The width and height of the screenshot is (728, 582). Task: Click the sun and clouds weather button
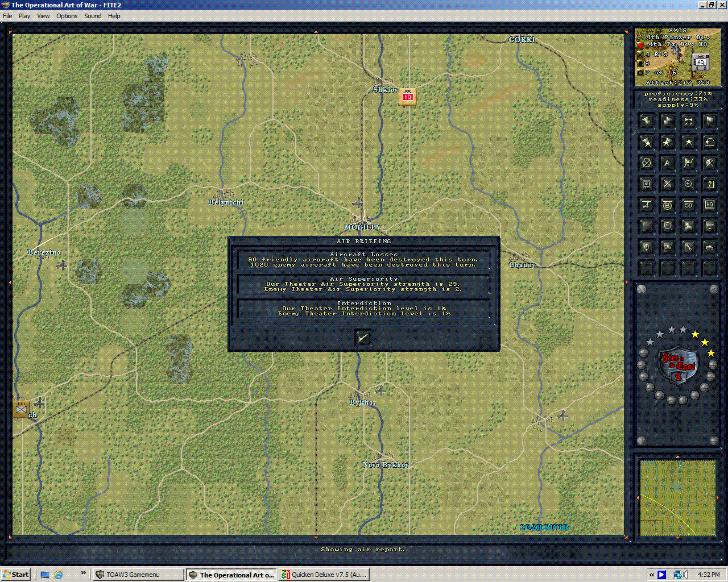pos(688,226)
